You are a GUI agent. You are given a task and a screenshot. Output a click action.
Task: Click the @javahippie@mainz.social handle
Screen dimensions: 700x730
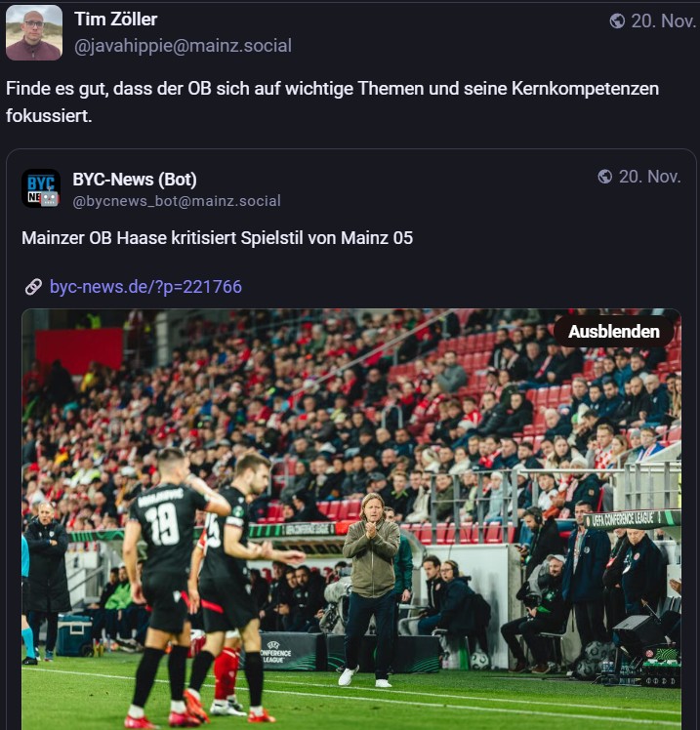coord(183,46)
